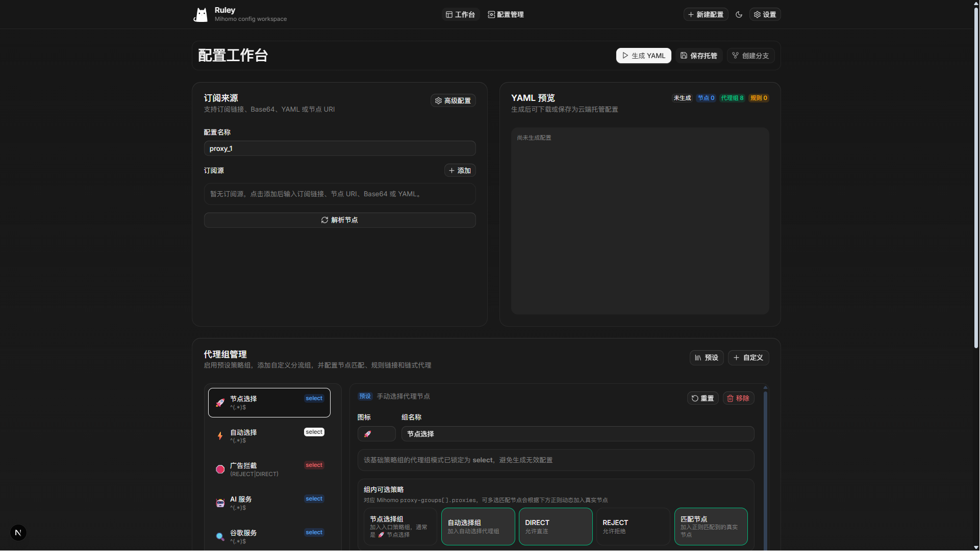The image size is (980, 551).
Task: Toggle dark mode moon icon
Action: [x=739, y=15]
